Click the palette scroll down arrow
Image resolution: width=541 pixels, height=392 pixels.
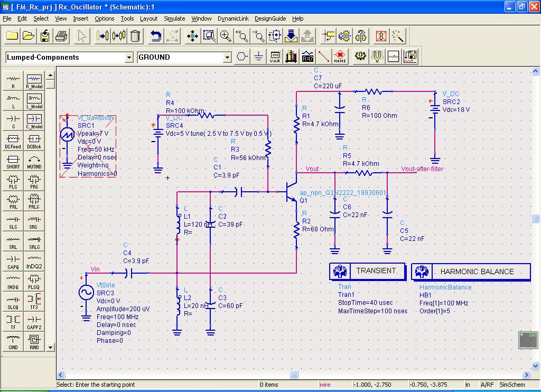(x=50, y=347)
